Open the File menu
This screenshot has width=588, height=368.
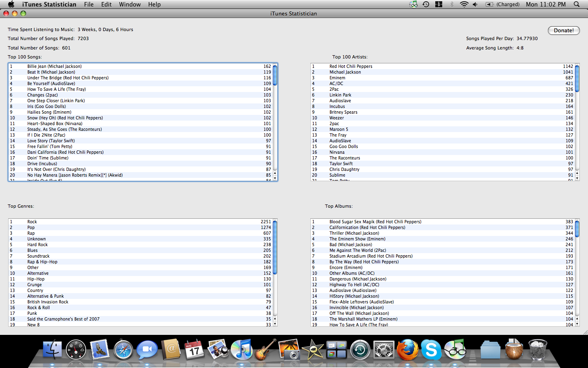(89, 4)
